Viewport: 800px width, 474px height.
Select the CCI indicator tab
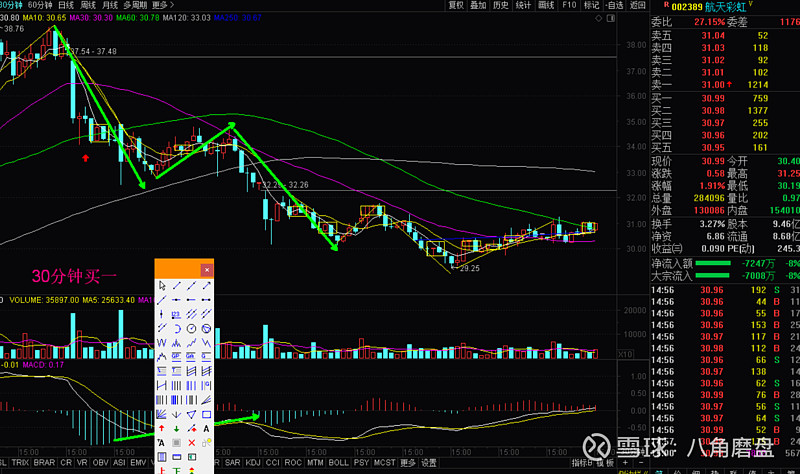(272, 463)
